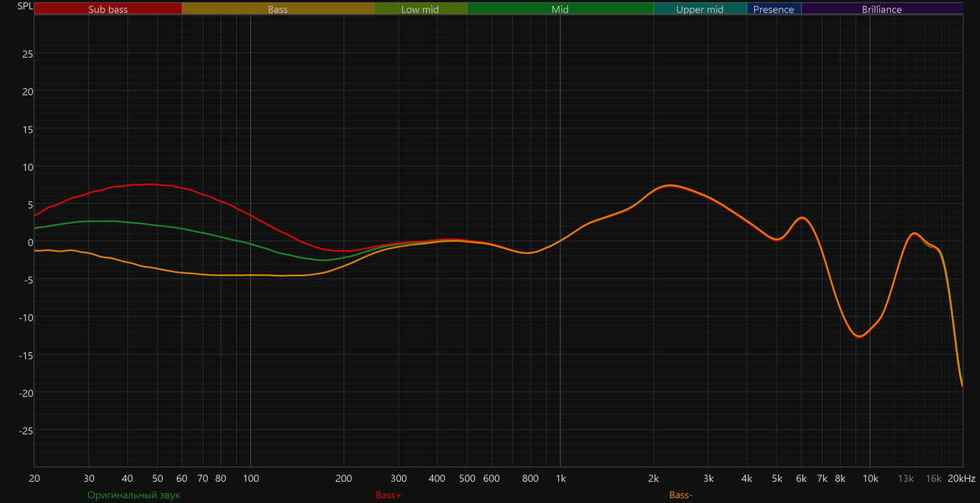Viewport: 980px width, 503px height.
Task: Click the 16k frequency axis label
Action: click(x=934, y=479)
